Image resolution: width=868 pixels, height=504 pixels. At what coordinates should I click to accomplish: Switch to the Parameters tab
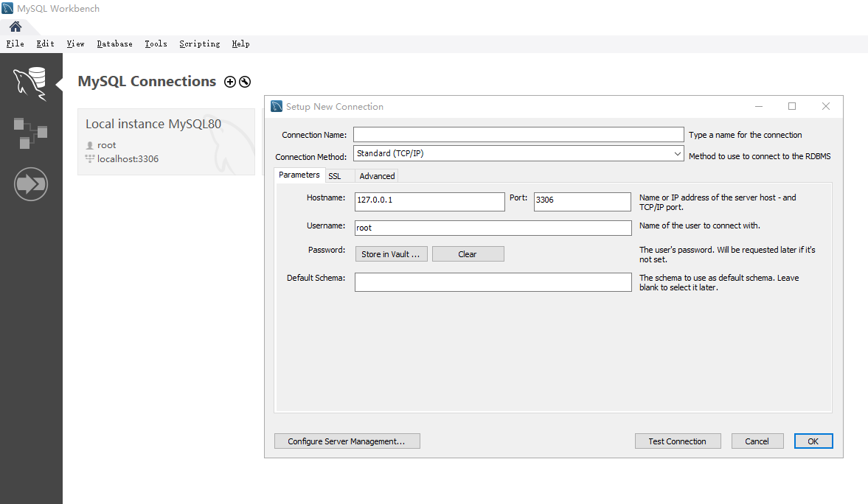[x=299, y=175]
